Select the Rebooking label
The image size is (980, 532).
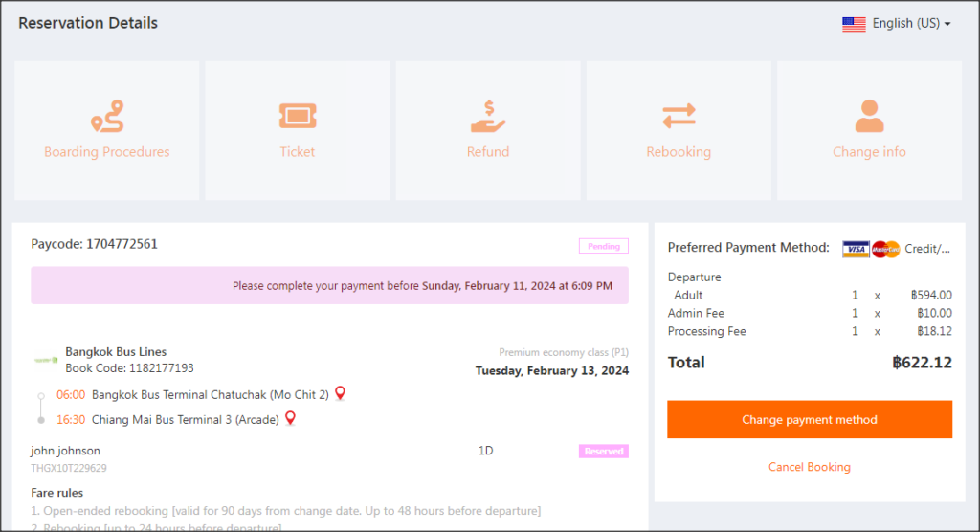[x=679, y=152]
